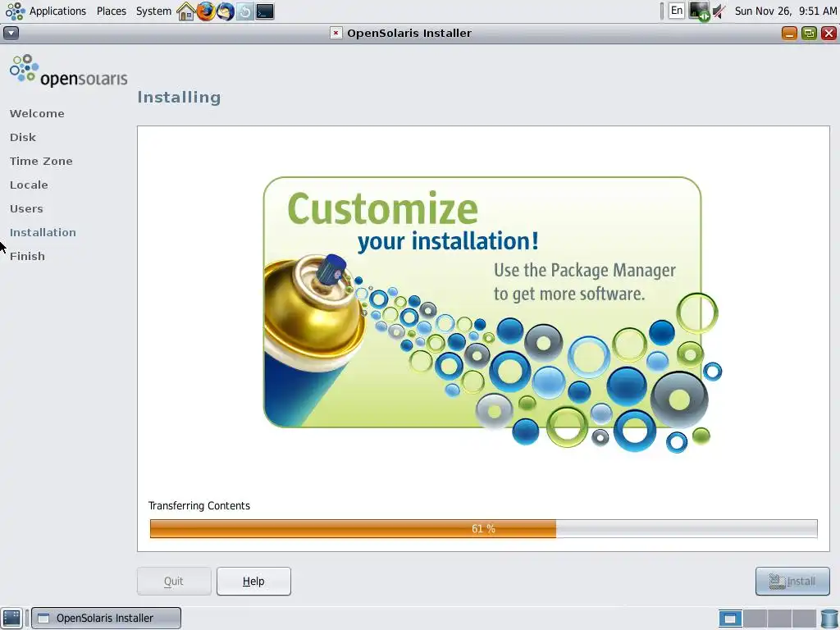This screenshot has height=630, width=840.
Task: Click the installer titlebar application icon
Action: pyautogui.click(x=336, y=33)
